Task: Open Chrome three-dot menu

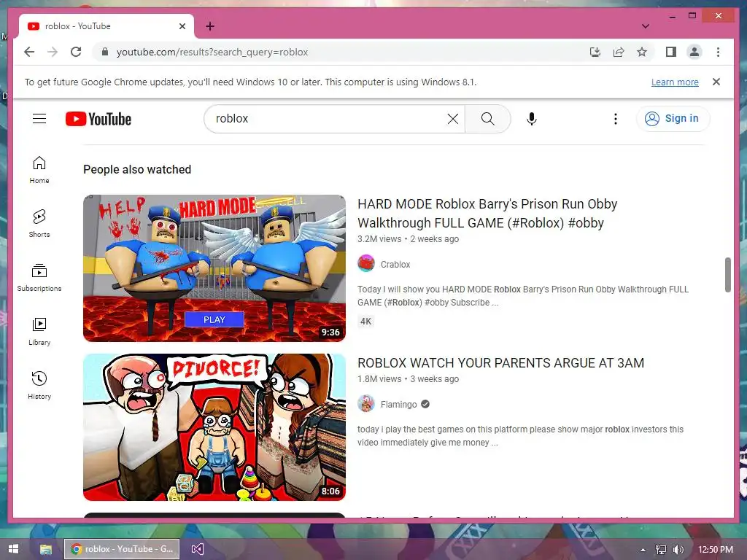Action: (x=718, y=52)
